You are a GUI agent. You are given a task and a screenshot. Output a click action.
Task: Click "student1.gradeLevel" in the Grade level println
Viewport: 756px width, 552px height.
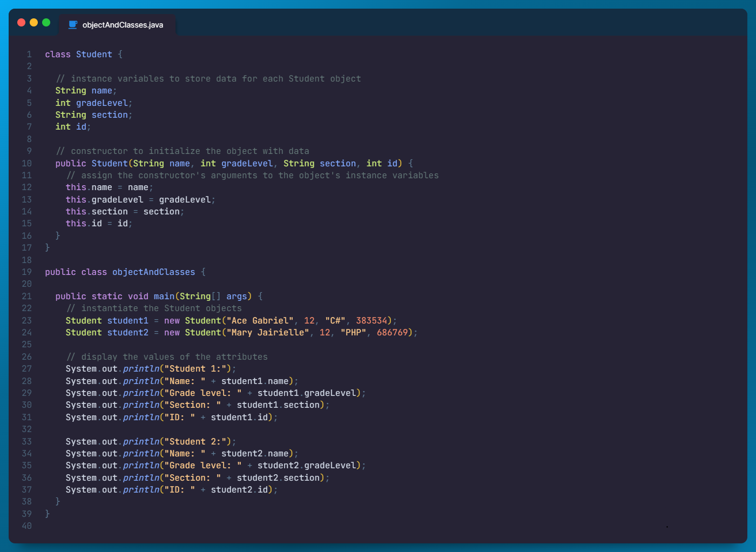307,393
